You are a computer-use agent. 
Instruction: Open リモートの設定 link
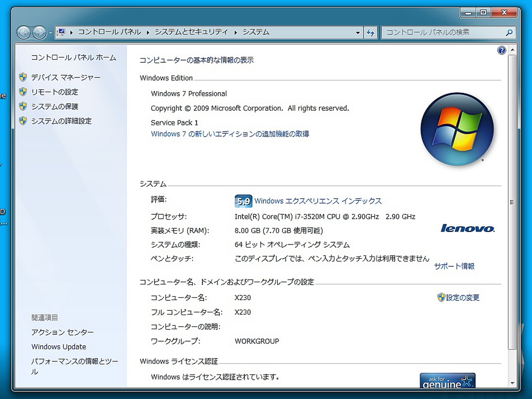55,92
